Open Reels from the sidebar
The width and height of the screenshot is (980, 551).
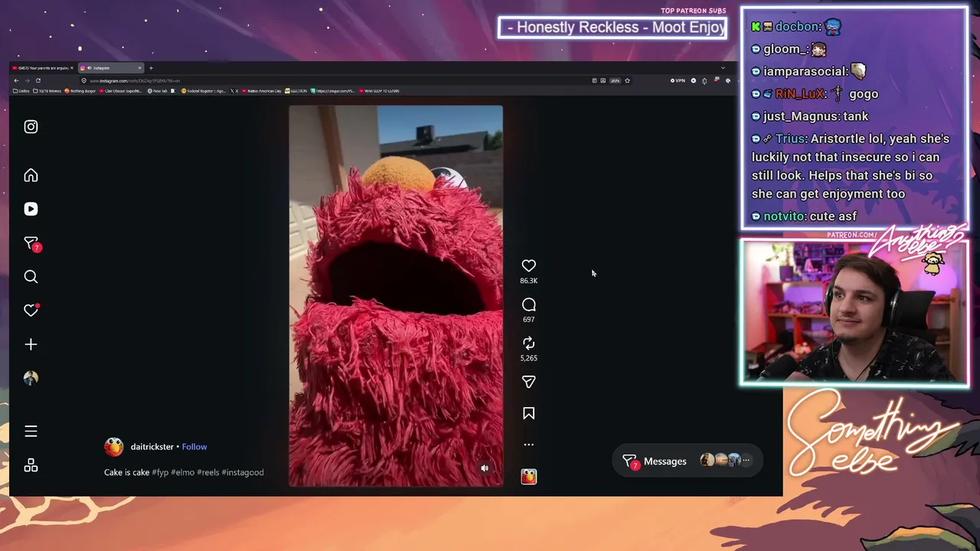tap(31, 209)
